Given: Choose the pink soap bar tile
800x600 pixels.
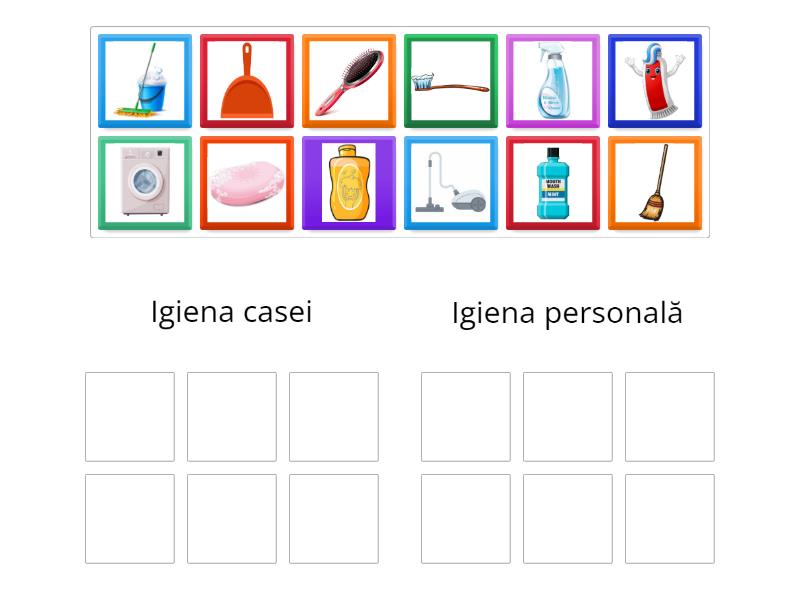Looking at the screenshot, I should pyautogui.click(x=247, y=183).
